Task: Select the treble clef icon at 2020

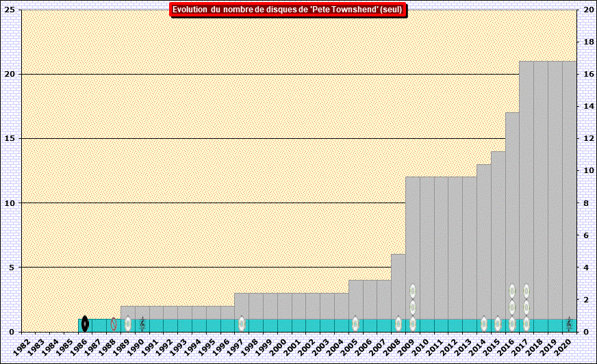Action: 569,323
